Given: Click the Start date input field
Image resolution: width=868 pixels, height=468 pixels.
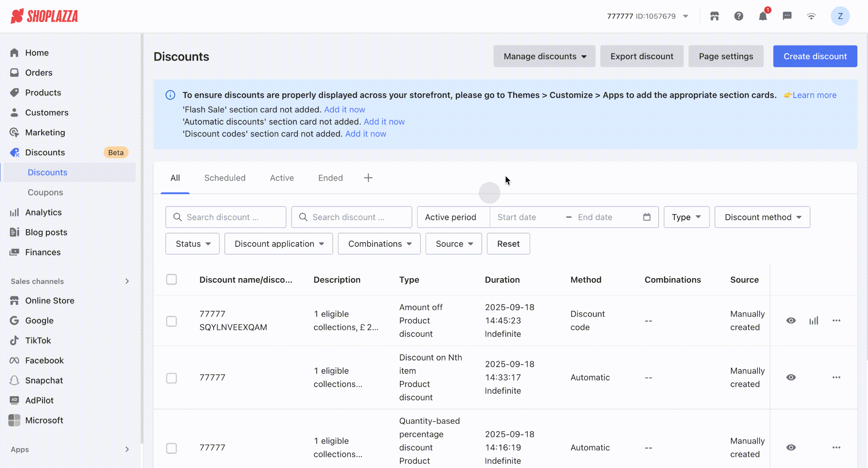Looking at the screenshot, I should point(526,217).
